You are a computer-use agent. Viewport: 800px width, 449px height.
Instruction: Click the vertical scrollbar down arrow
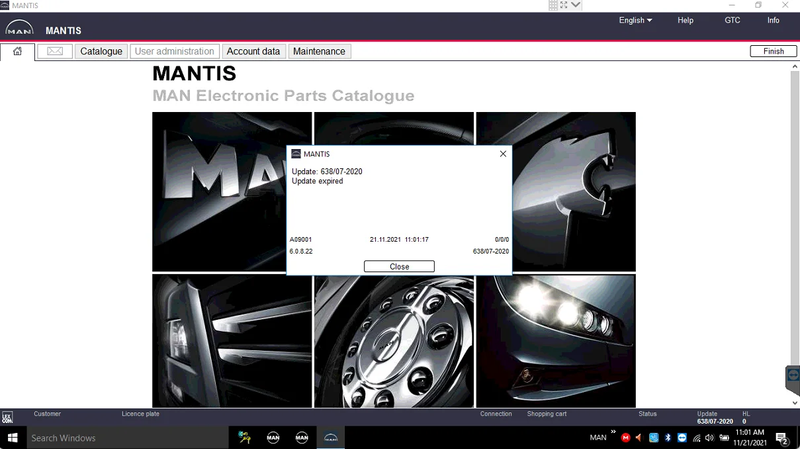[795, 403]
